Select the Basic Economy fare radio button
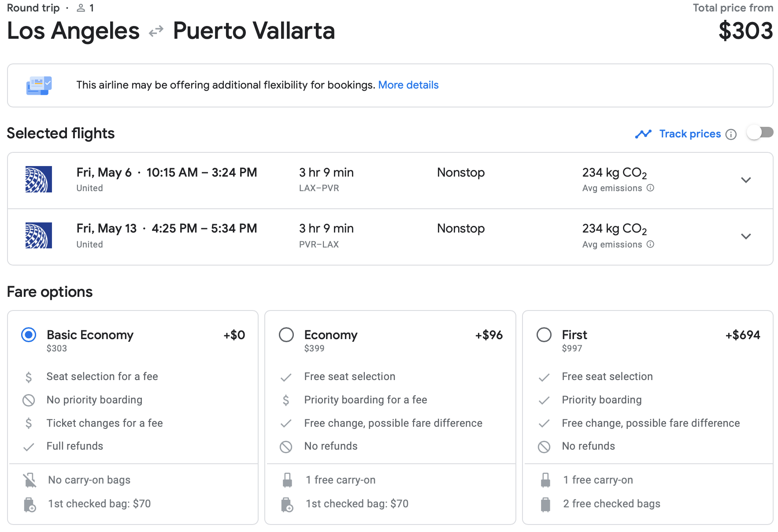 29,335
